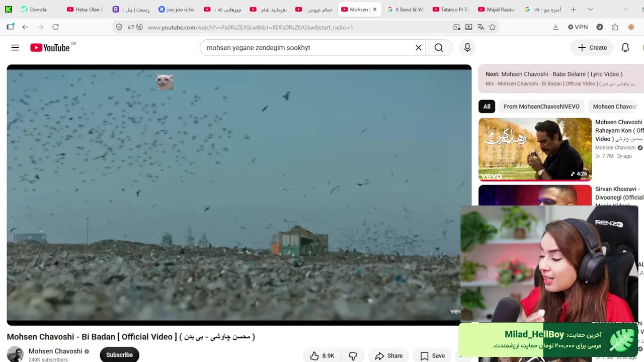The width and height of the screenshot is (644, 362).
Task: Start voice search with microphone
Action: 467,48
